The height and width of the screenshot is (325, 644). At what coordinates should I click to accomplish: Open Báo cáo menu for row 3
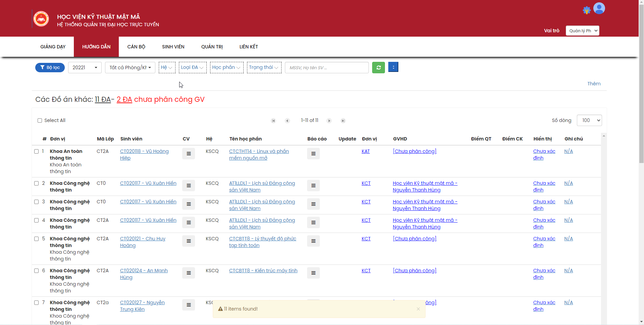click(x=313, y=204)
